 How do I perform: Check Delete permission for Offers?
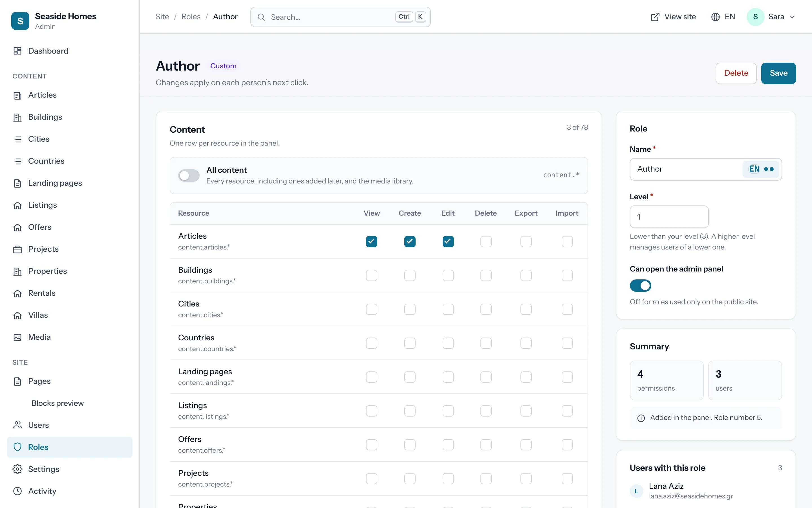click(486, 444)
